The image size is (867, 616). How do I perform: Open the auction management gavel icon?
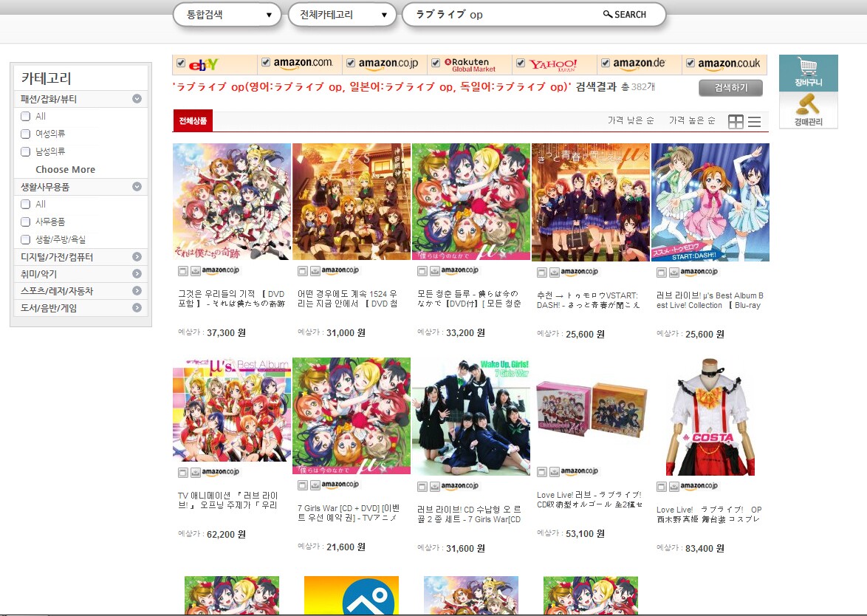click(808, 110)
